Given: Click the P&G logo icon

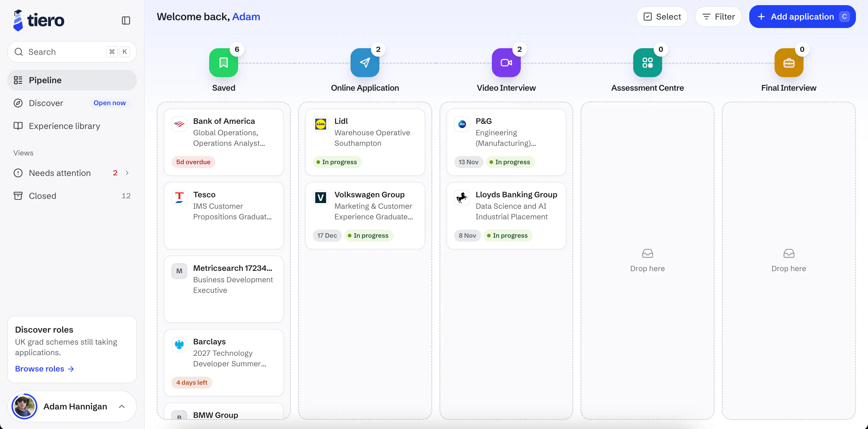Looking at the screenshot, I should pyautogui.click(x=462, y=124).
